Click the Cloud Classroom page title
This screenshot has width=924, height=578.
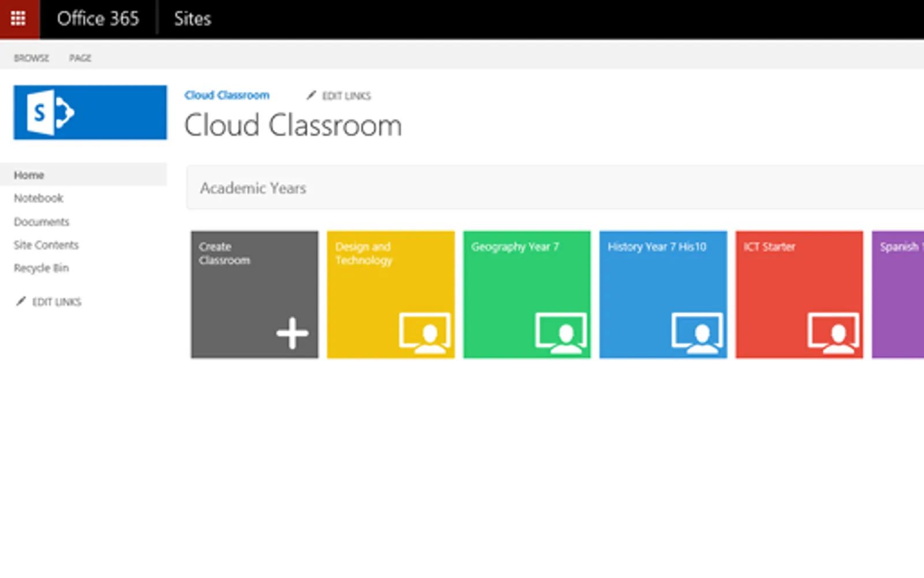click(293, 125)
